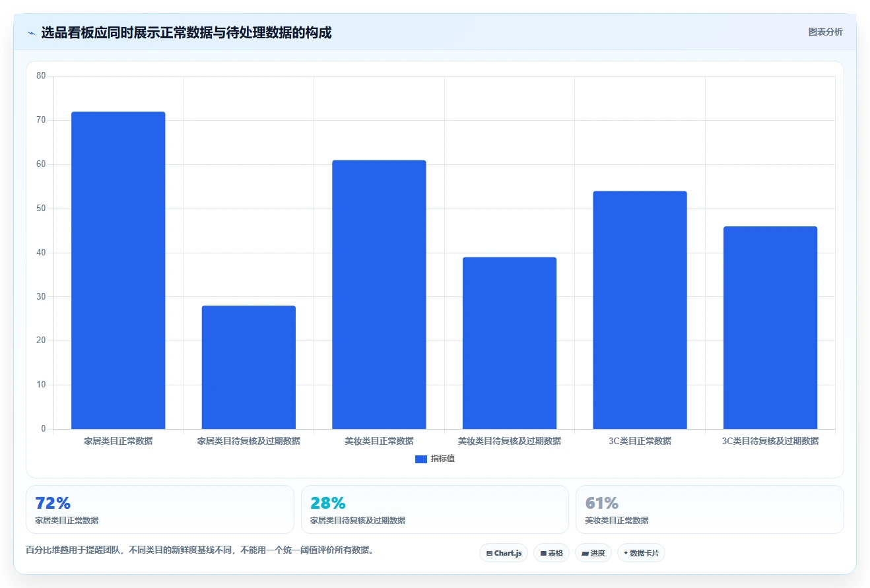Click the axis label 美妆类目正常数据
This screenshot has width=870, height=588.
pyautogui.click(x=379, y=441)
